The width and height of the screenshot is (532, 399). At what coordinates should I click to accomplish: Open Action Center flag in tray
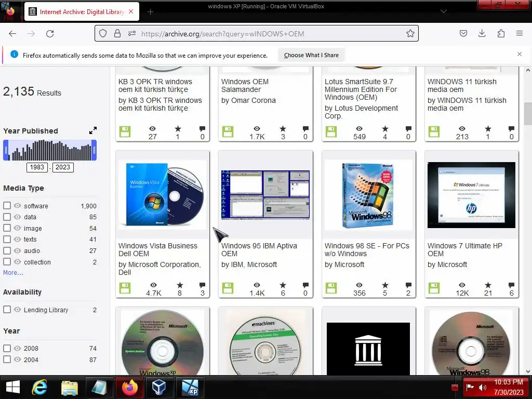(470, 387)
